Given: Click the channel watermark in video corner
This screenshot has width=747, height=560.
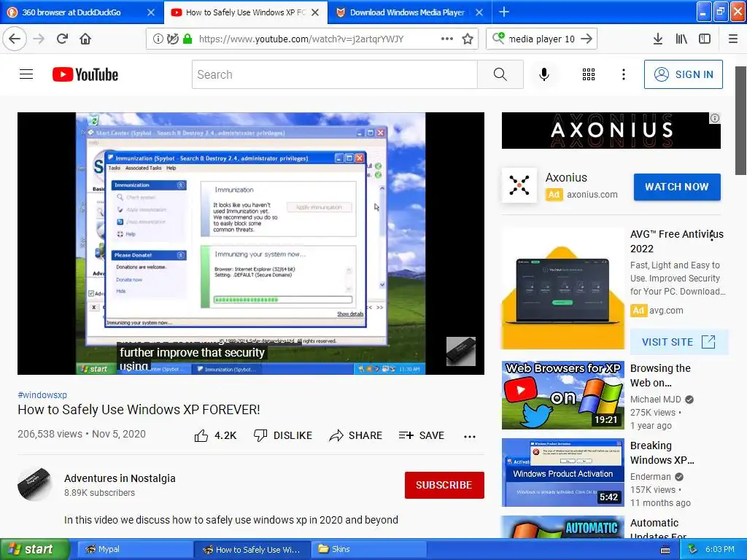Looking at the screenshot, I should (x=461, y=351).
